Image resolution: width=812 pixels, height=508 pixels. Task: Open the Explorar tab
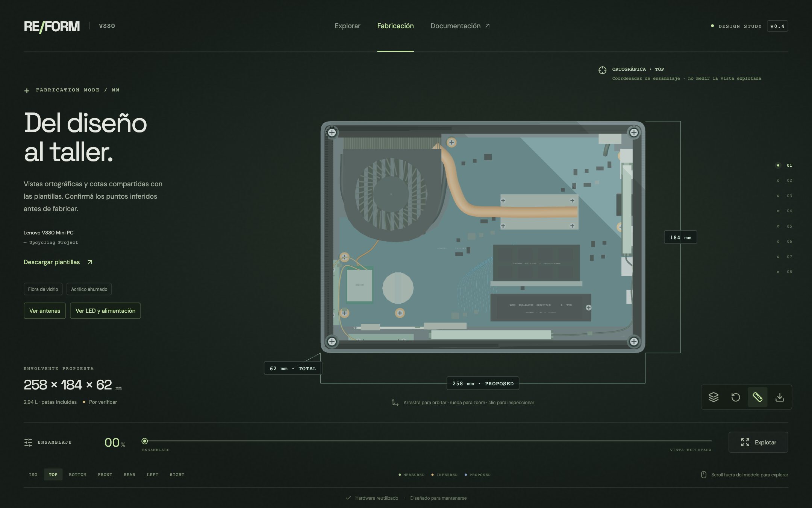coord(347,26)
